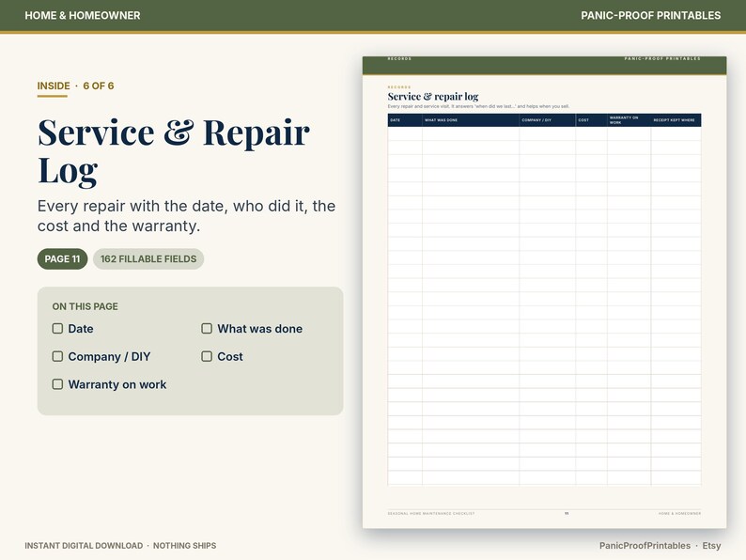This screenshot has width=746, height=560.
Task: Check the Date checkbox
Action: click(x=57, y=329)
